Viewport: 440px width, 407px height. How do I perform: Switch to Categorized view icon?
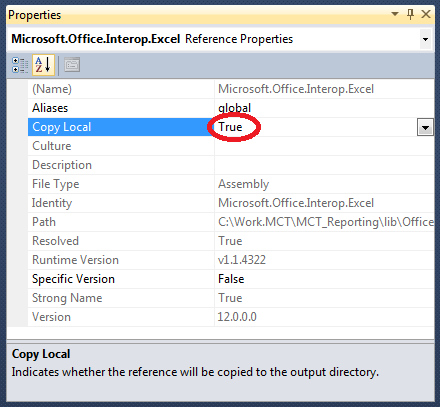coord(20,65)
